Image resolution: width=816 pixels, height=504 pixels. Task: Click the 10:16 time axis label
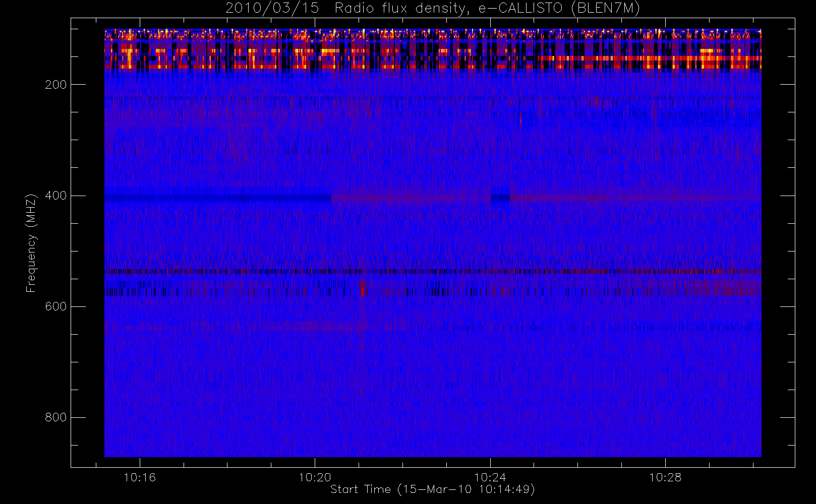(x=140, y=477)
